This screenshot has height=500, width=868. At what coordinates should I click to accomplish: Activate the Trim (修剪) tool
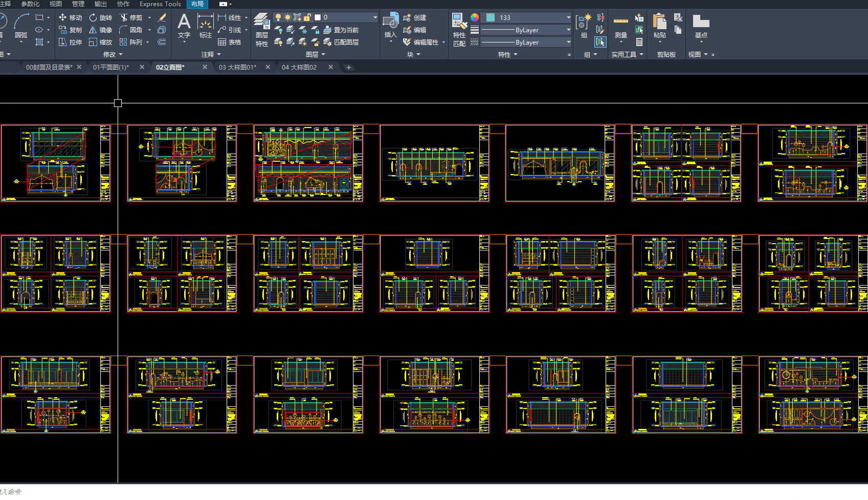(x=131, y=17)
